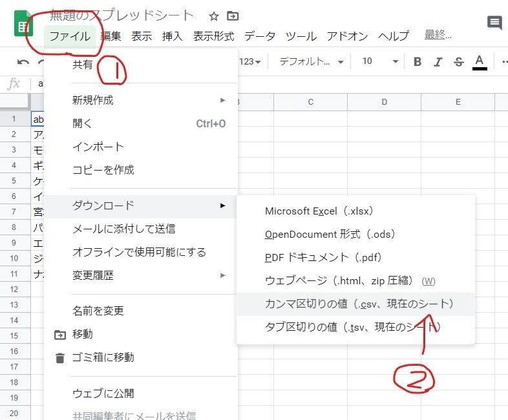Open the デフォルト font dropdown
The height and width of the screenshot is (420, 508).
point(312,61)
